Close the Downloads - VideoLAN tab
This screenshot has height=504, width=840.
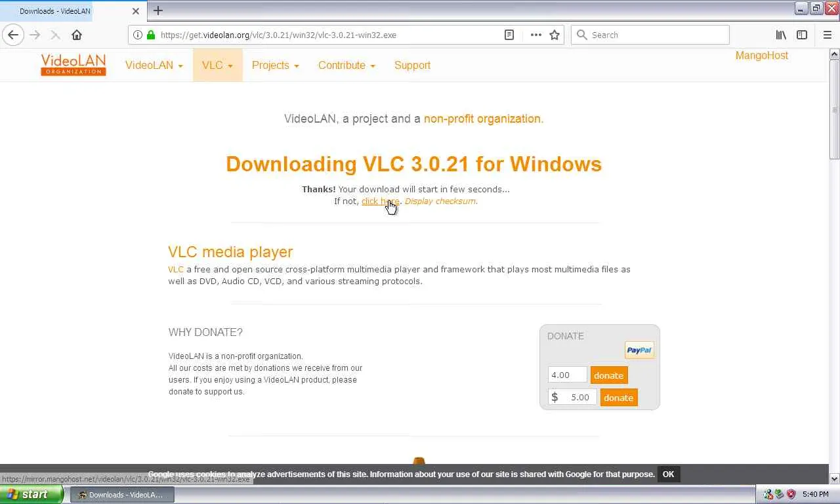(x=136, y=11)
